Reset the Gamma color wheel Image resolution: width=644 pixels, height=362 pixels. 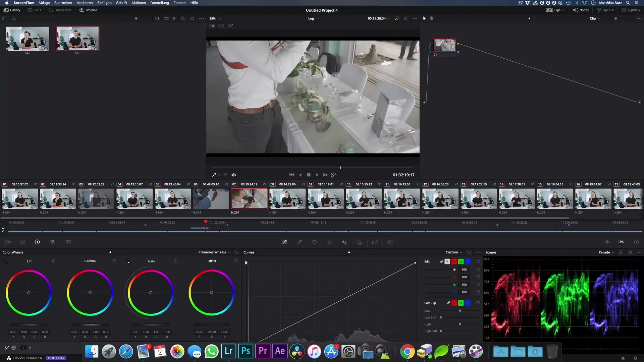point(114,261)
